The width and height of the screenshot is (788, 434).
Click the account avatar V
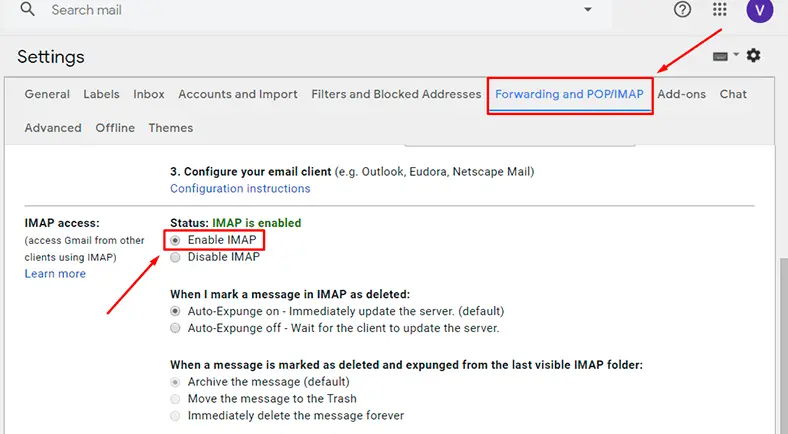759,9
